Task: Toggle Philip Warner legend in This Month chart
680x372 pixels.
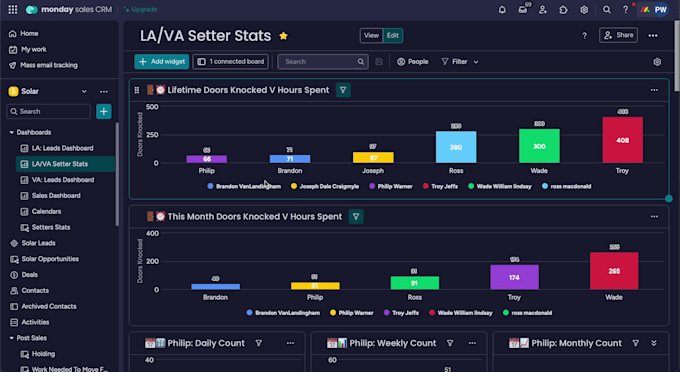Action: coord(352,313)
